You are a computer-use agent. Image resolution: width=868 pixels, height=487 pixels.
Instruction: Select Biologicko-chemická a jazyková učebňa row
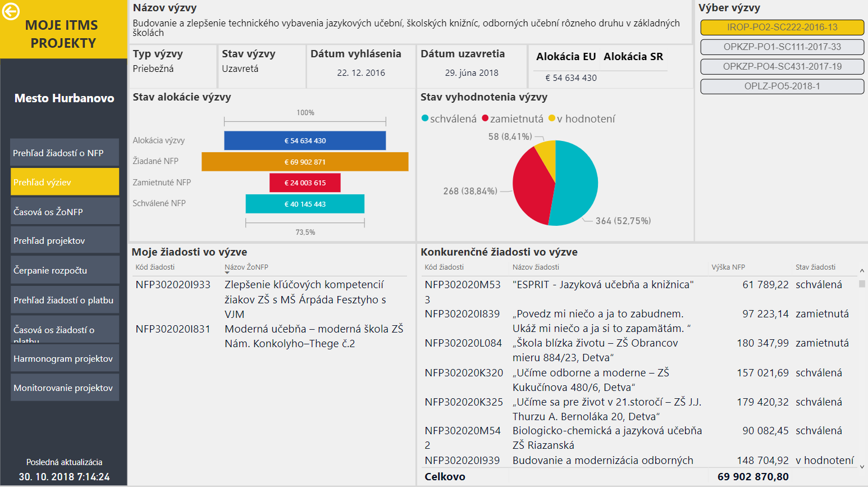point(607,438)
